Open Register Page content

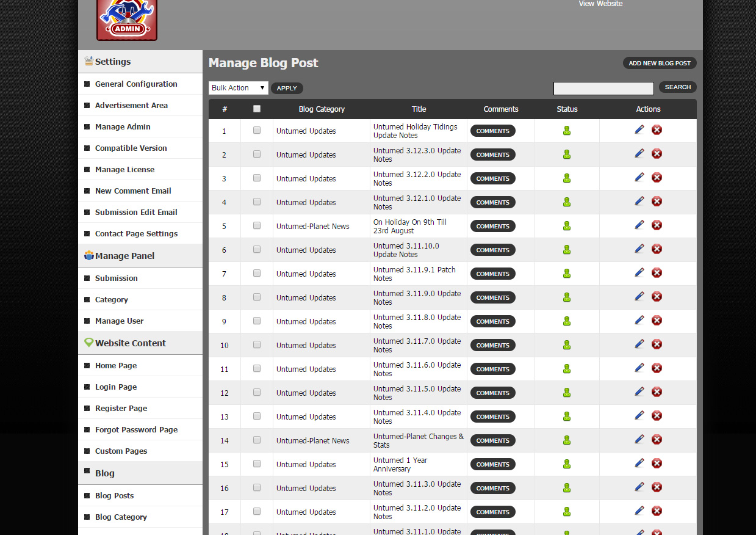[x=121, y=408]
